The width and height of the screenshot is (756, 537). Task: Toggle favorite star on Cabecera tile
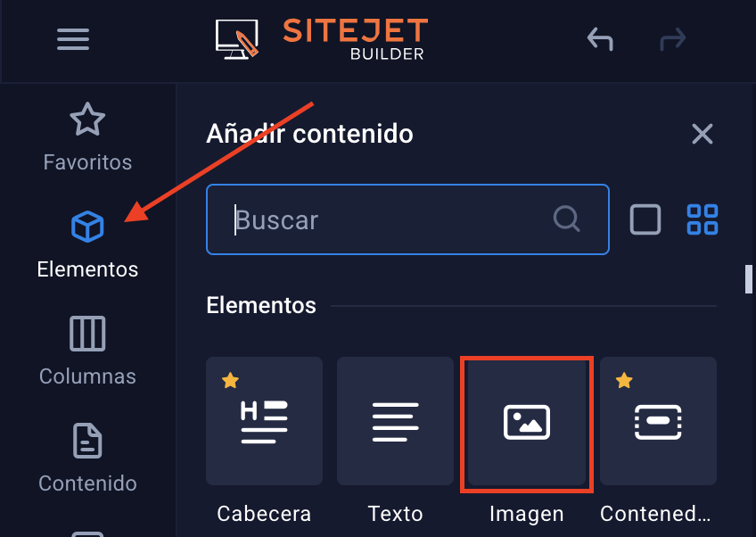[x=230, y=380]
